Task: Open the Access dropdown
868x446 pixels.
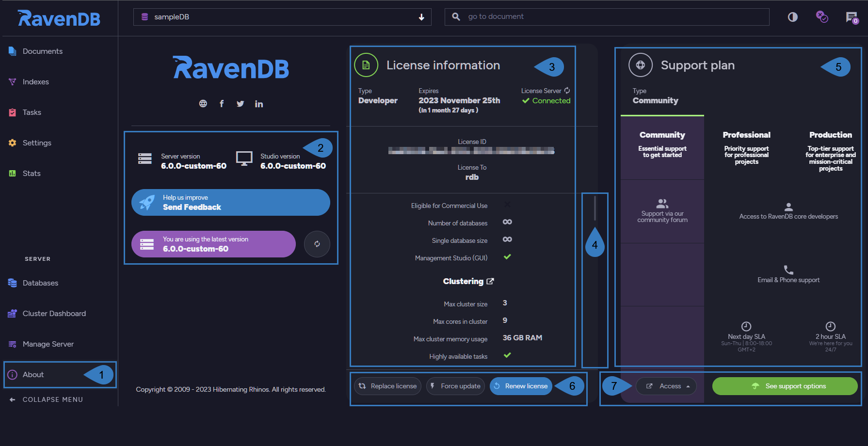Action: (x=666, y=386)
